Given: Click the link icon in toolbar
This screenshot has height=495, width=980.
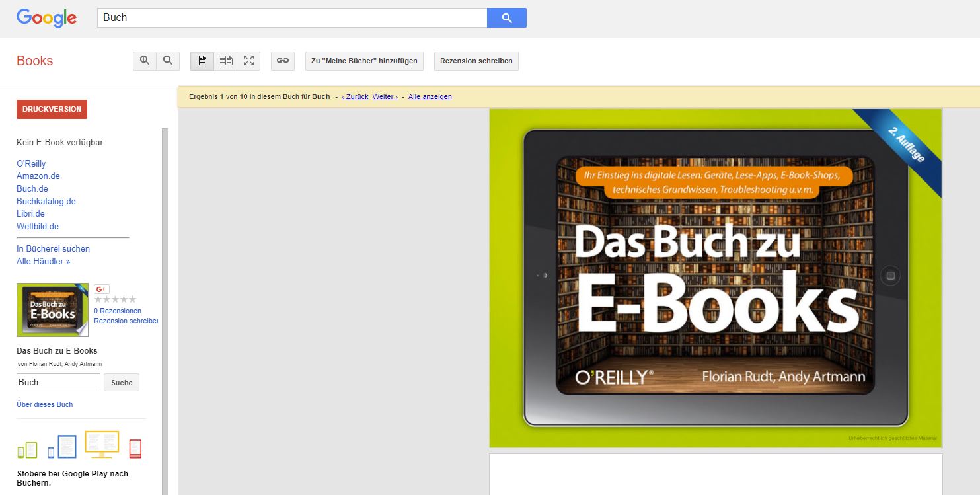Looking at the screenshot, I should pyautogui.click(x=283, y=61).
